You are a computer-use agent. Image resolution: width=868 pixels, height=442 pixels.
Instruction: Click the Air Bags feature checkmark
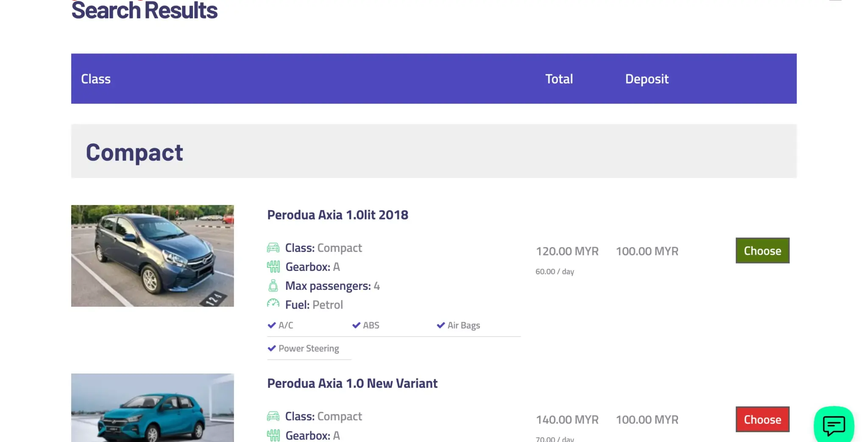441,325
